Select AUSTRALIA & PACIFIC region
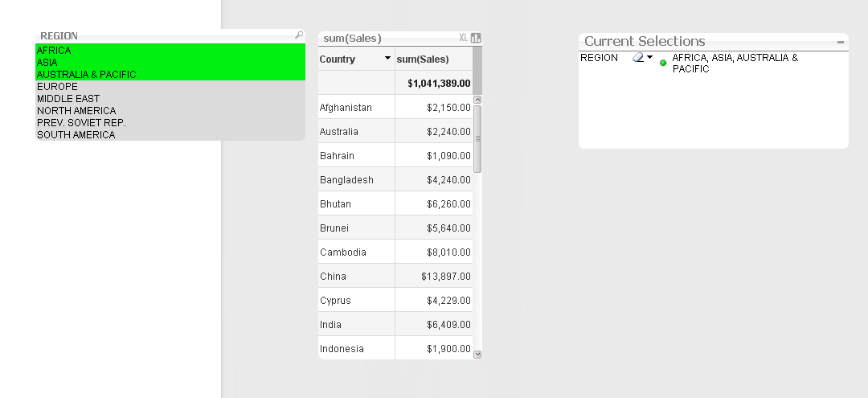Screen dimensions: 868x398 click(x=170, y=74)
